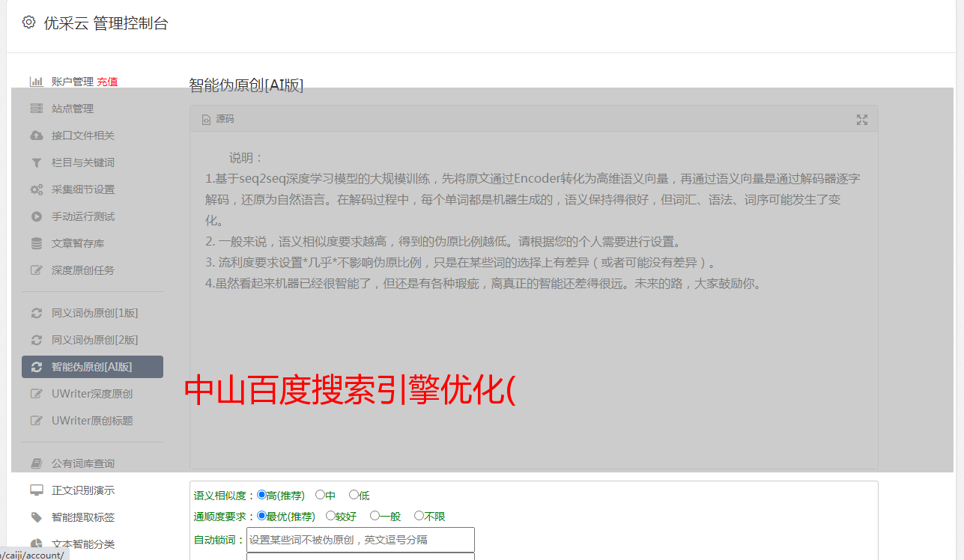Click the line starting 2. 一般来说
Viewport: 964px width, 560px height.
(x=443, y=242)
